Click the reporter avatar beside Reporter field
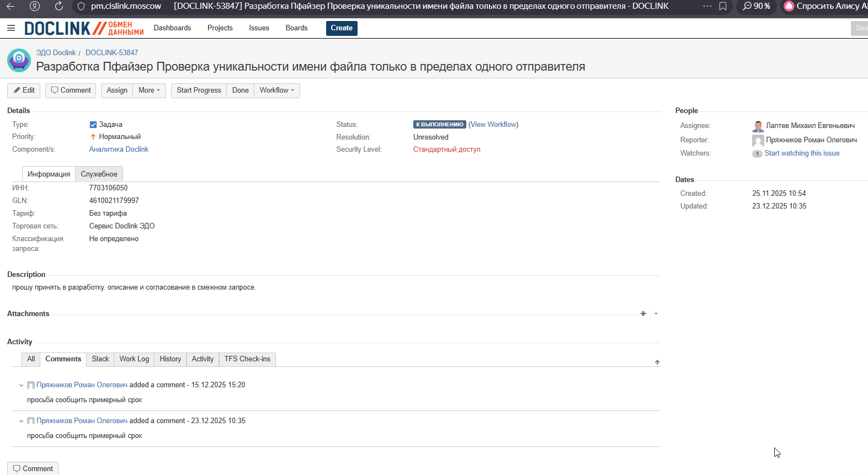 click(758, 141)
